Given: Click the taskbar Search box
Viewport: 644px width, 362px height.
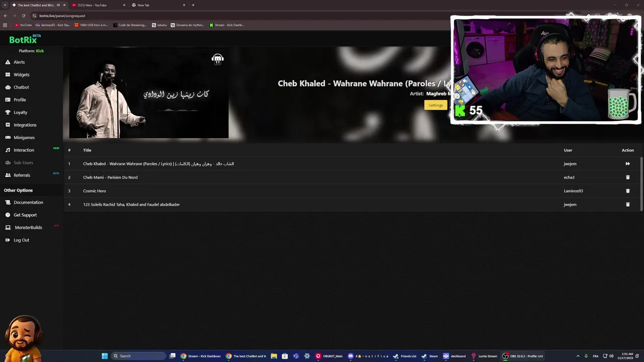Looking at the screenshot, I should (x=138, y=356).
